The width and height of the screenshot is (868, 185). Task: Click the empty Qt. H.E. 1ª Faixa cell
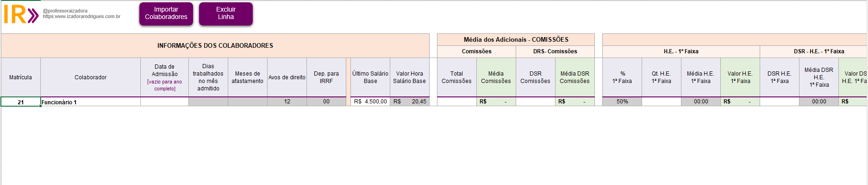coord(662,102)
